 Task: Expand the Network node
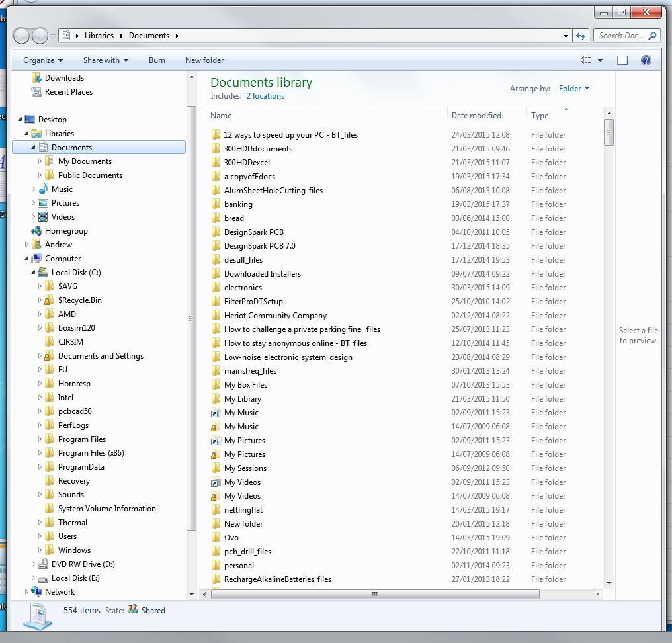pyautogui.click(x=26, y=592)
